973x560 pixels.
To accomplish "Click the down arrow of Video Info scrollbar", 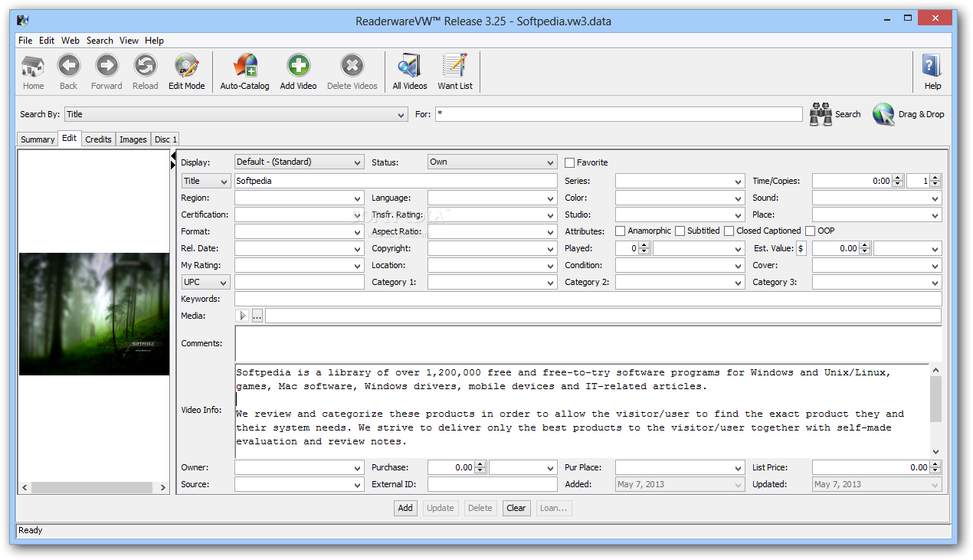I will (x=935, y=452).
